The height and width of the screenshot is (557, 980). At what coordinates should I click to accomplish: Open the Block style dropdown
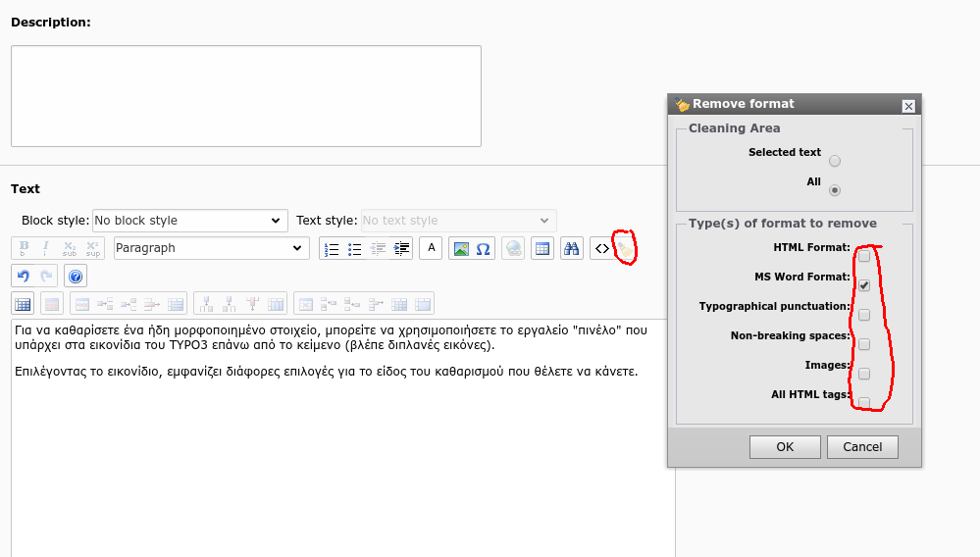tap(189, 221)
